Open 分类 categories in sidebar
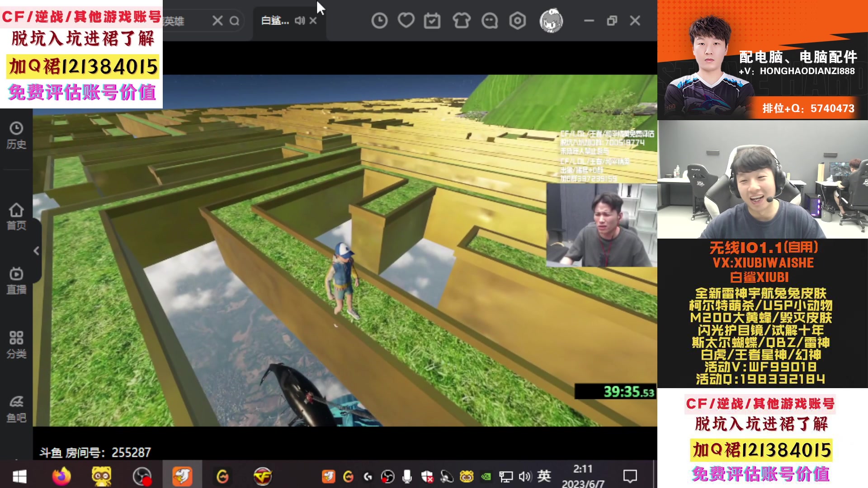This screenshot has height=488, width=868. click(16, 345)
